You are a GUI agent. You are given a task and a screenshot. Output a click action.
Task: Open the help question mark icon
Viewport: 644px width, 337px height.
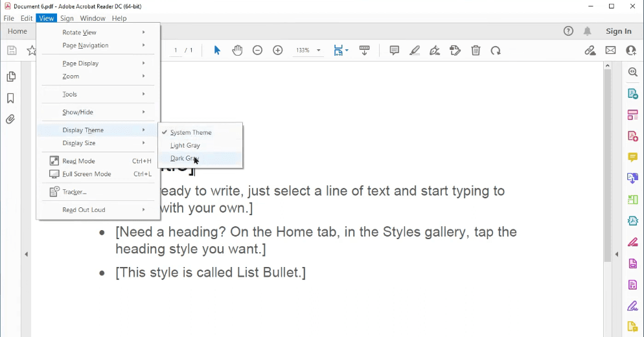tap(568, 31)
